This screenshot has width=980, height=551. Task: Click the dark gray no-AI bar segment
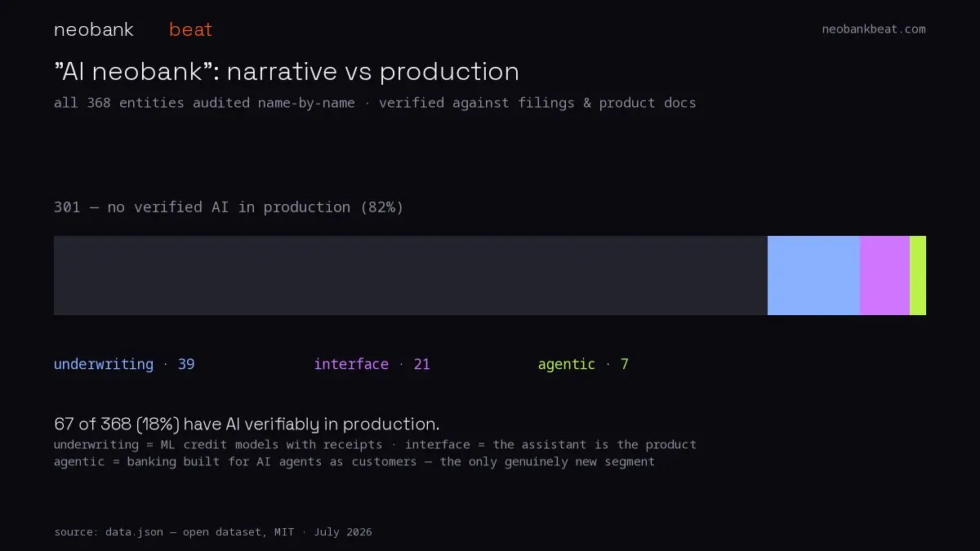coord(411,275)
